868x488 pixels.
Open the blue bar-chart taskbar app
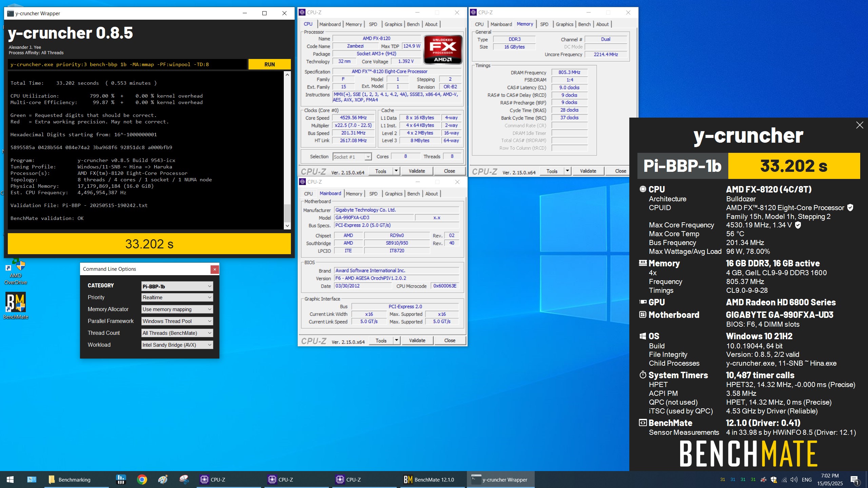(x=121, y=480)
